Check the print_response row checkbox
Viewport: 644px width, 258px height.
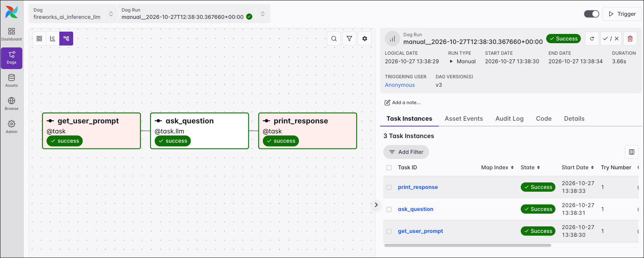coord(389,187)
